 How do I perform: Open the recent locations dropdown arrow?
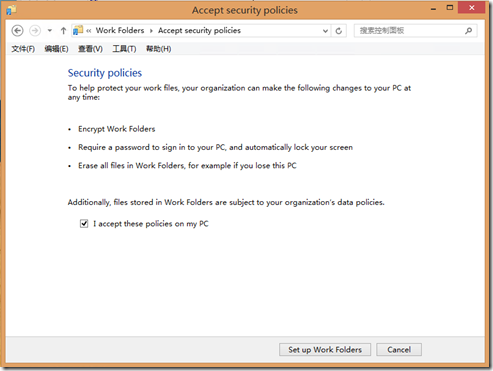(50, 31)
